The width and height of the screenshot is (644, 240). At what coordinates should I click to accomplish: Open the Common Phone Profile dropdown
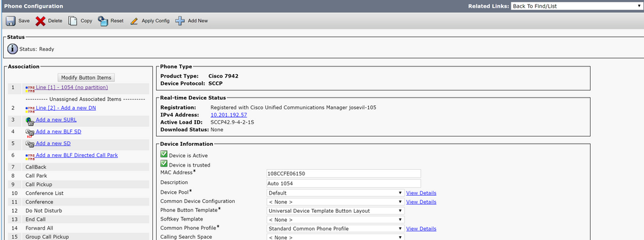[336, 228]
